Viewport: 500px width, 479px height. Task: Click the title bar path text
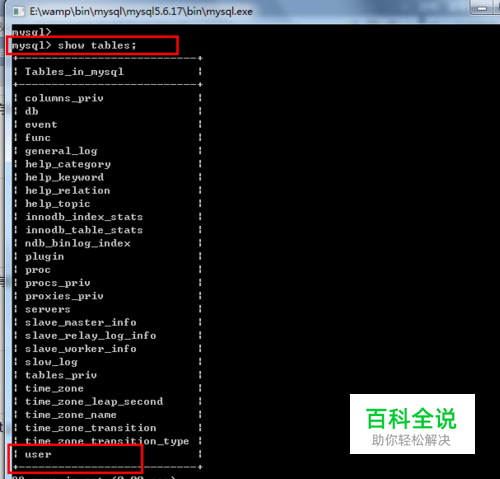click(x=141, y=12)
